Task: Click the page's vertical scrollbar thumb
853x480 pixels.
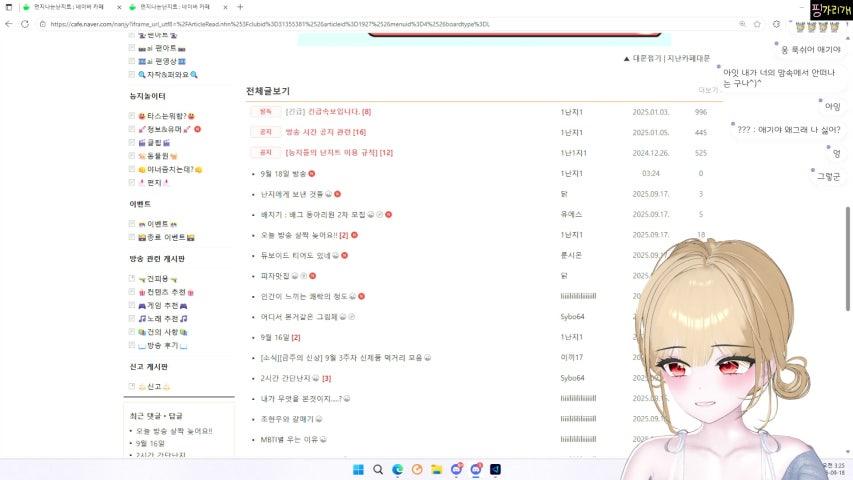Action: [848, 259]
